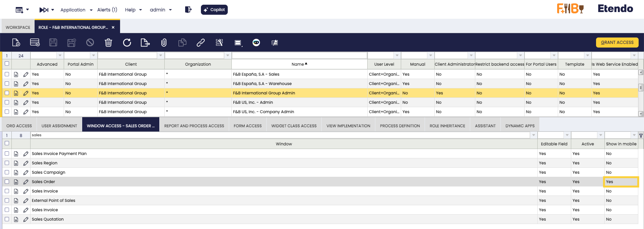Viewport: 644px width, 229px height.
Task: Switch the toolbar view layout icon
Action: 238,43
